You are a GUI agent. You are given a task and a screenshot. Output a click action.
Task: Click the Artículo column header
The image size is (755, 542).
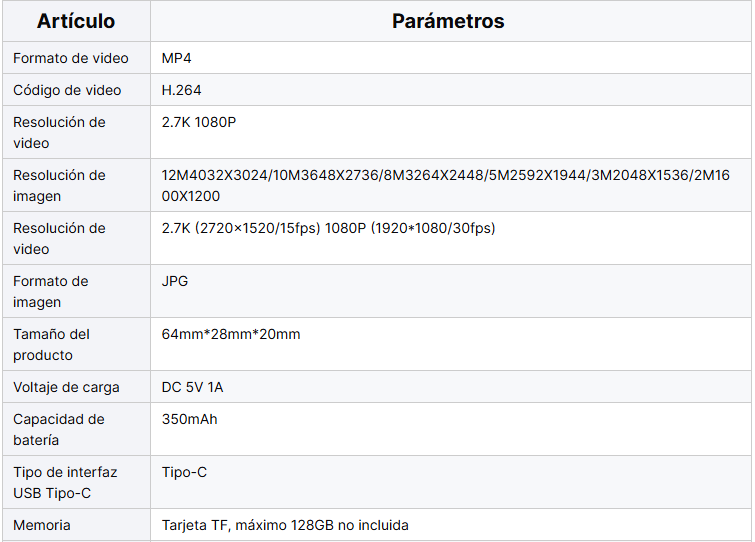76,21
